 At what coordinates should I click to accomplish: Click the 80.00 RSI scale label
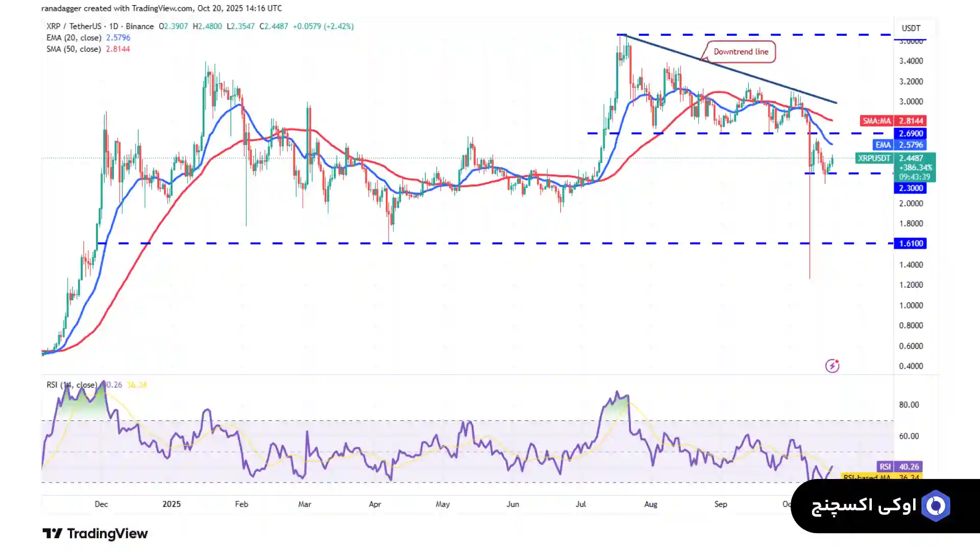tap(909, 405)
